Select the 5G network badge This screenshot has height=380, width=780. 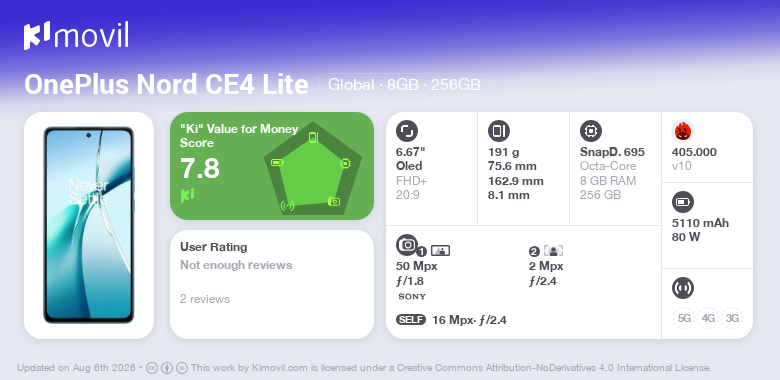coord(684,318)
